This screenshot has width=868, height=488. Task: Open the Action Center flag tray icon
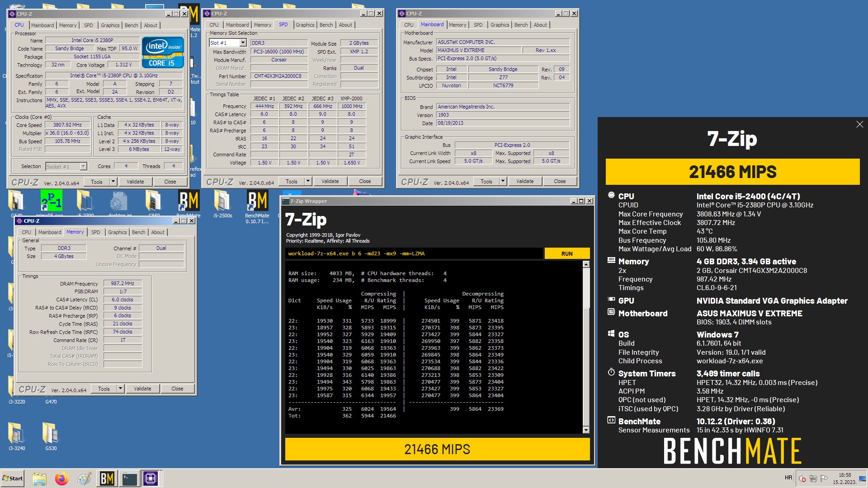[824, 479]
